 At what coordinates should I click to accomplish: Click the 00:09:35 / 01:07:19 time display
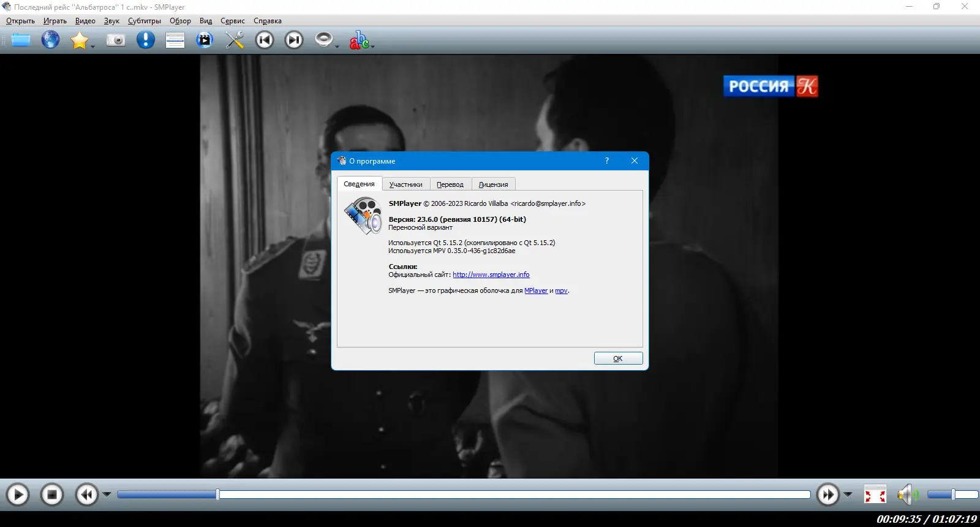click(x=927, y=519)
